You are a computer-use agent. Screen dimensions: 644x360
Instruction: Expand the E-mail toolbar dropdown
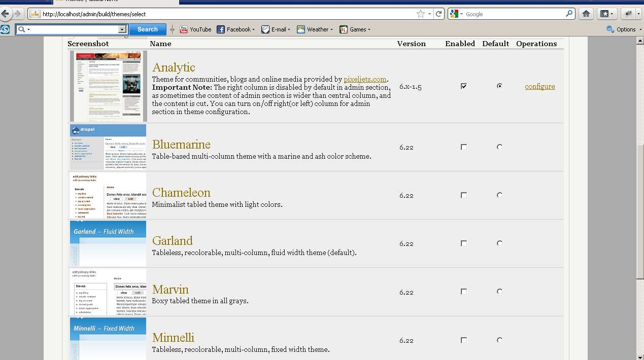click(x=289, y=30)
